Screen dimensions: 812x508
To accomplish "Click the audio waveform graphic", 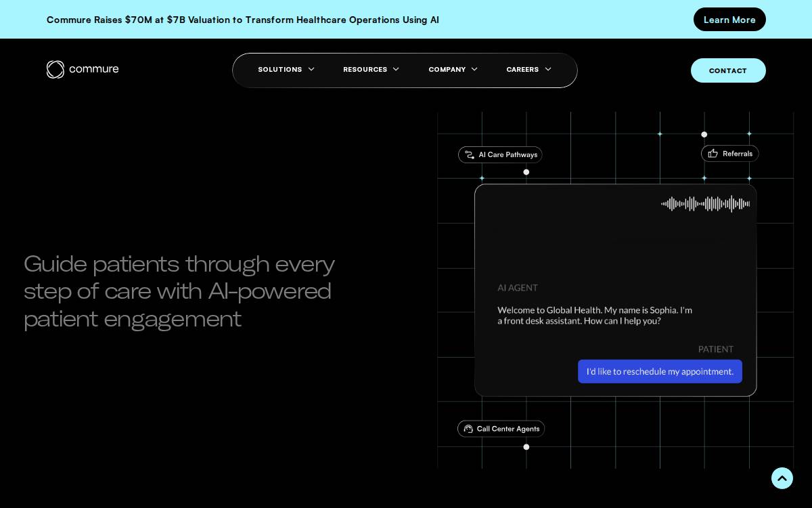I will click(x=706, y=204).
